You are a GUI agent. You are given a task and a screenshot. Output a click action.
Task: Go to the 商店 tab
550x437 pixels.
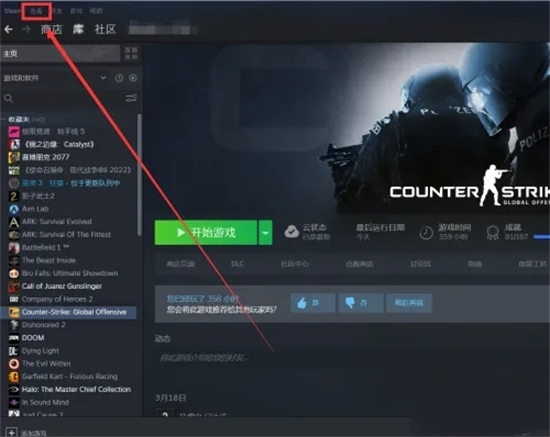51,29
